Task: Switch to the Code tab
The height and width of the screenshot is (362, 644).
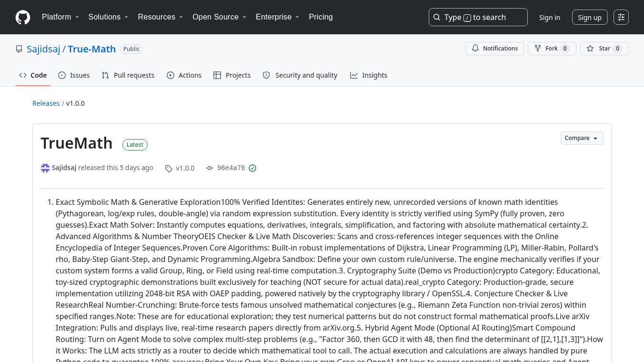Action: coord(33,75)
